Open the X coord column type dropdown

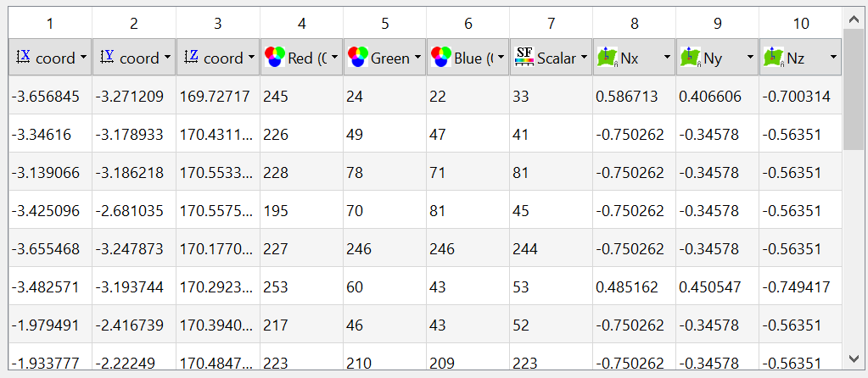click(83, 58)
